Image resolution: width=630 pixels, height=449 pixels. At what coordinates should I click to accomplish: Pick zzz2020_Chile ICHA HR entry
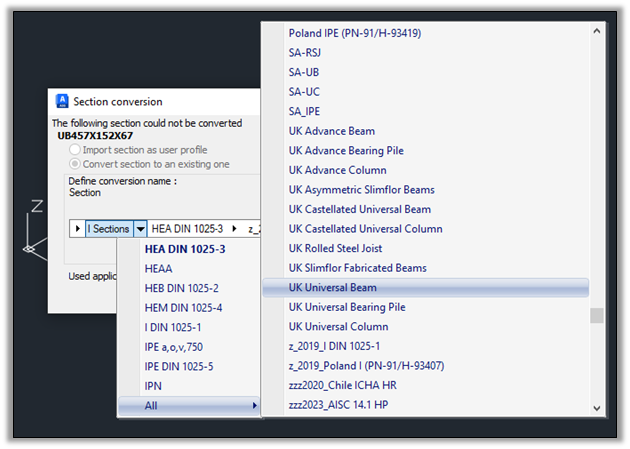click(425, 386)
